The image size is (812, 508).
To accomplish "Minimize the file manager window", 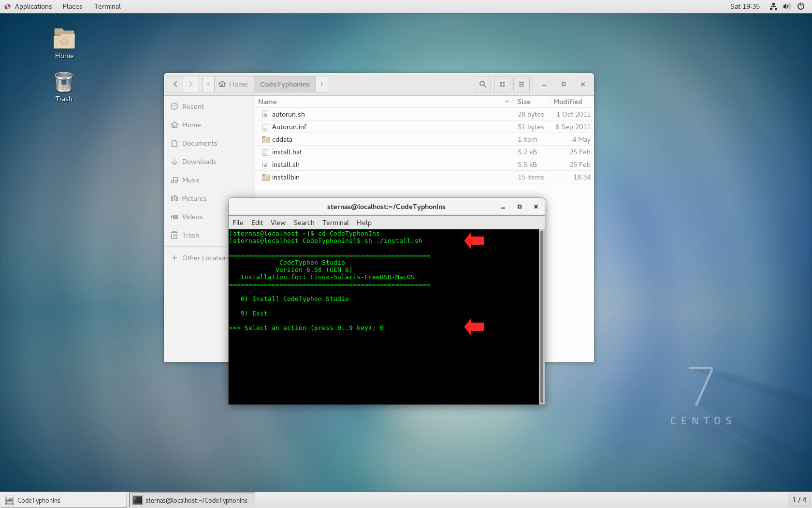I will (544, 84).
